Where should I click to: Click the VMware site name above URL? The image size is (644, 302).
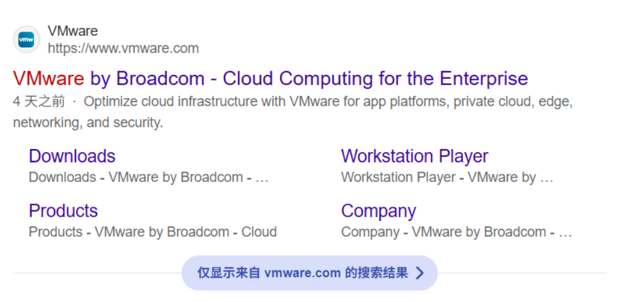click(x=72, y=31)
